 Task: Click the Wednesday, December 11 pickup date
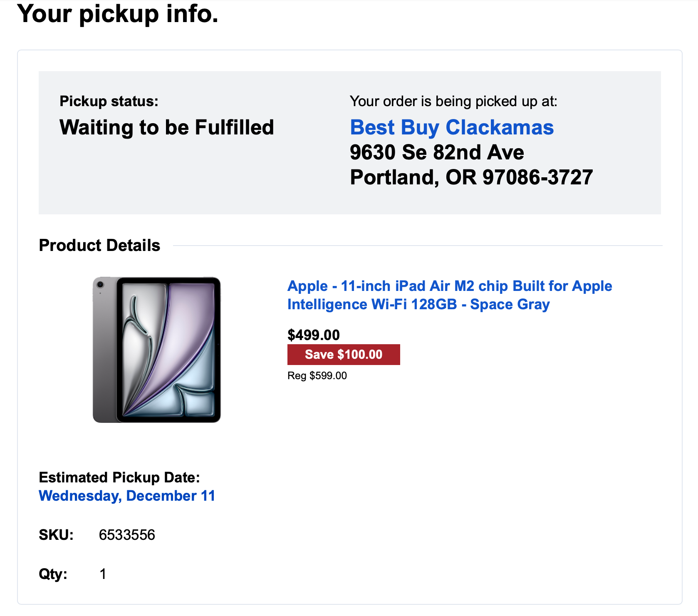(x=127, y=496)
